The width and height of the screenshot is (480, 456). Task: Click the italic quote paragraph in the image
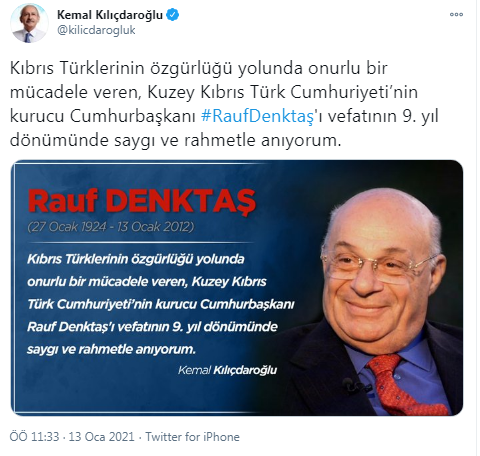pos(161,304)
